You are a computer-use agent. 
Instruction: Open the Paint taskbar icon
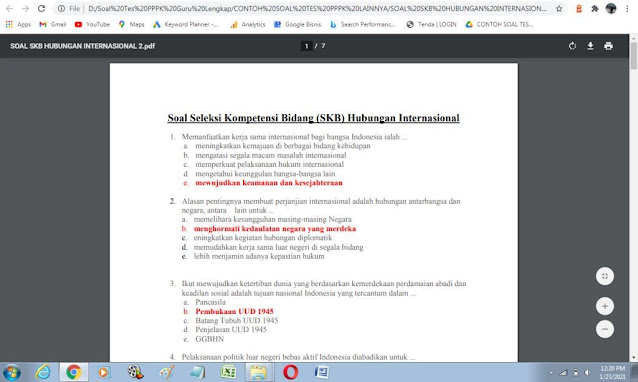166,372
